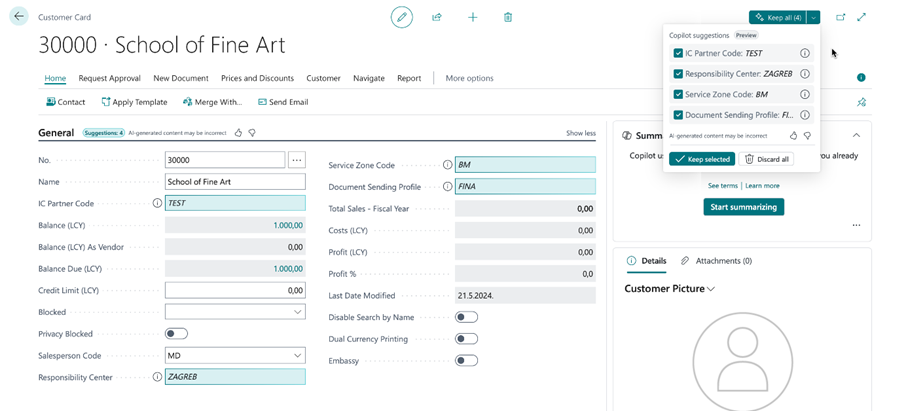This screenshot has width=908, height=411.
Task: Open the Customer menu
Action: [323, 78]
